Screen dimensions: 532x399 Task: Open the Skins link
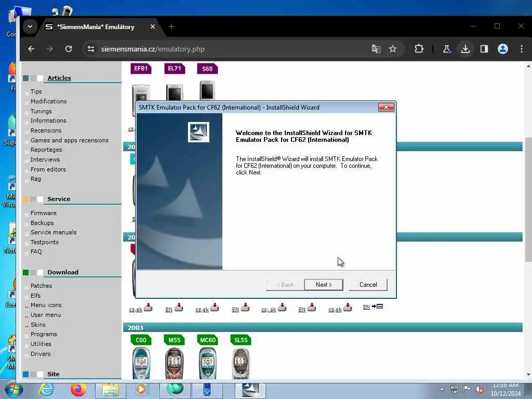(37, 325)
